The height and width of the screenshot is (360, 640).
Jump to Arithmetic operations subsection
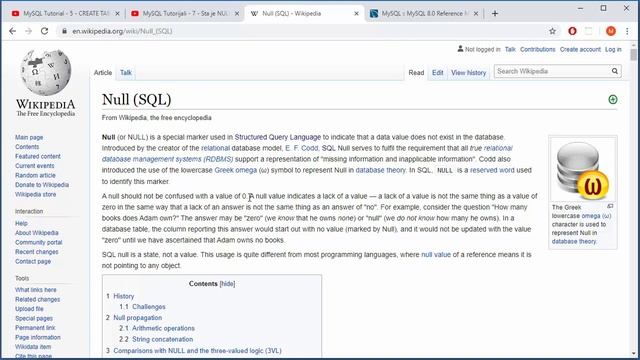point(163,328)
